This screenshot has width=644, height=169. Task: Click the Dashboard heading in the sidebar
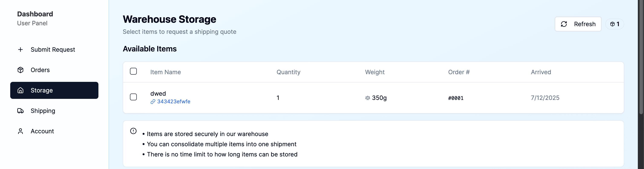coord(35,14)
